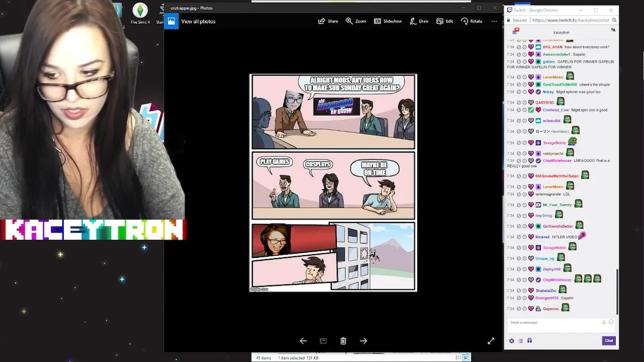The height and width of the screenshot is (362, 644).
Task: Click the username ShabataiZvi in chat
Action: pyautogui.click(x=546, y=291)
